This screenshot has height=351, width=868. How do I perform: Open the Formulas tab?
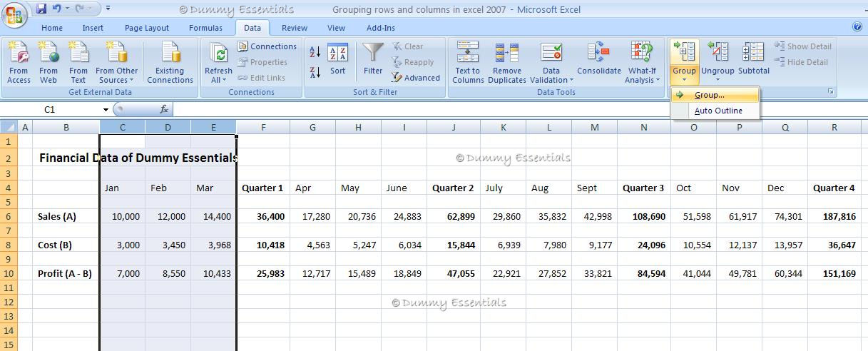click(x=205, y=28)
